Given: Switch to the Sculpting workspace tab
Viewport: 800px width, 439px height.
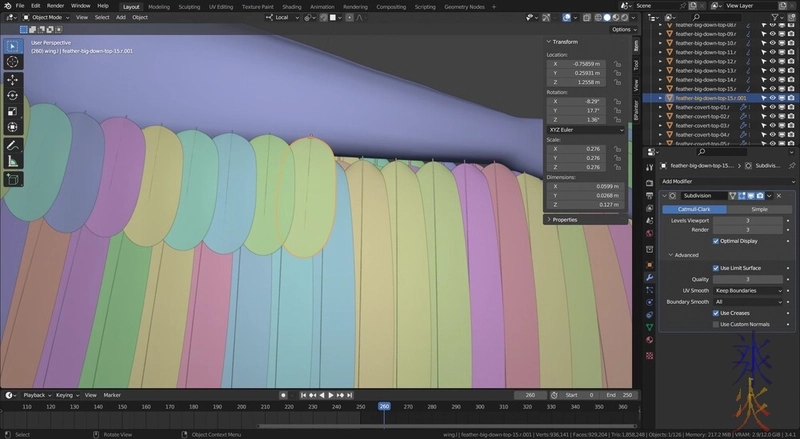Looking at the screenshot, I should click(189, 5).
